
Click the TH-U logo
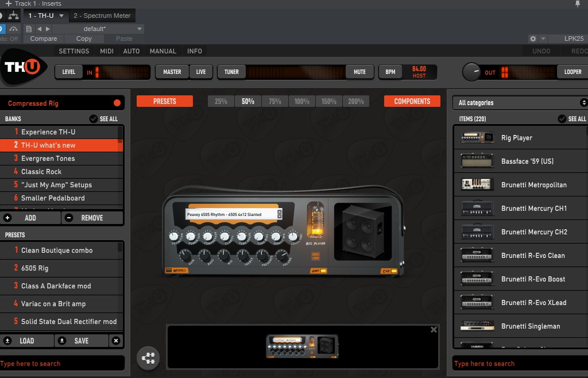(x=23, y=68)
